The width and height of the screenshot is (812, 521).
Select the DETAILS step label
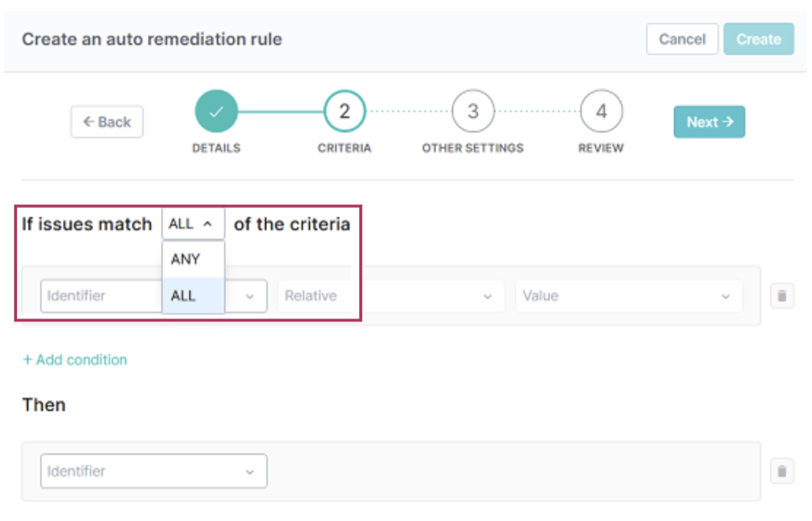(x=215, y=148)
